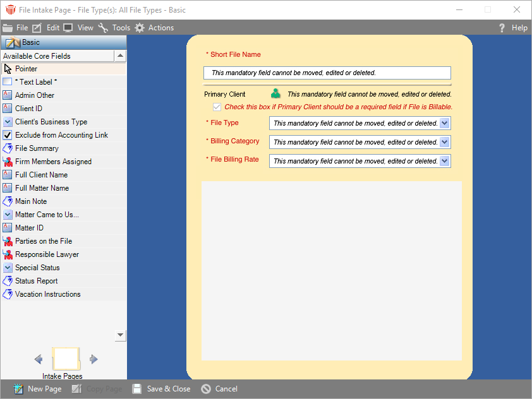The width and height of the screenshot is (532, 399).
Task: Toggle Primary Client required field checkbox
Action: [217, 107]
